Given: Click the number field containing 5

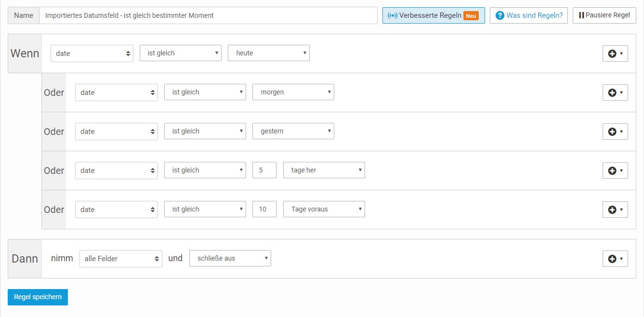Looking at the screenshot, I should point(264,170).
